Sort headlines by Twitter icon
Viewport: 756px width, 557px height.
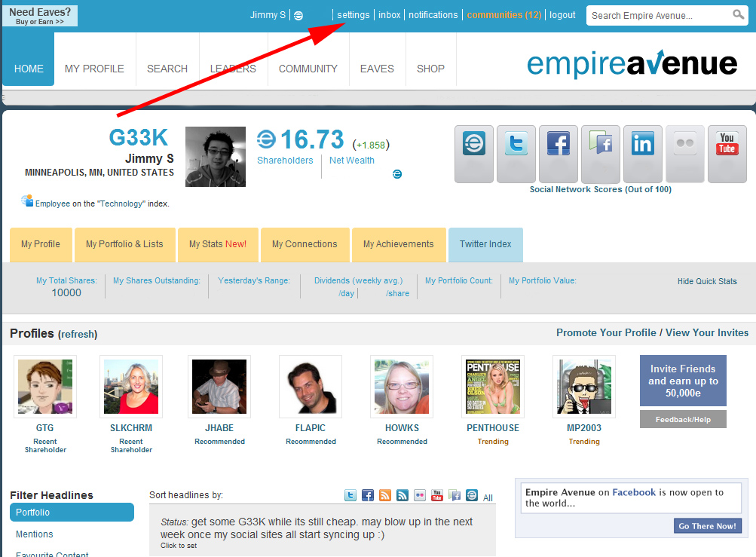click(x=350, y=495)
